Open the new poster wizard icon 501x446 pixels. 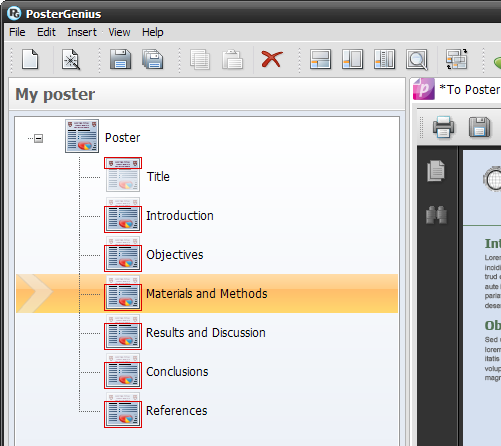[x=71, y=59]
